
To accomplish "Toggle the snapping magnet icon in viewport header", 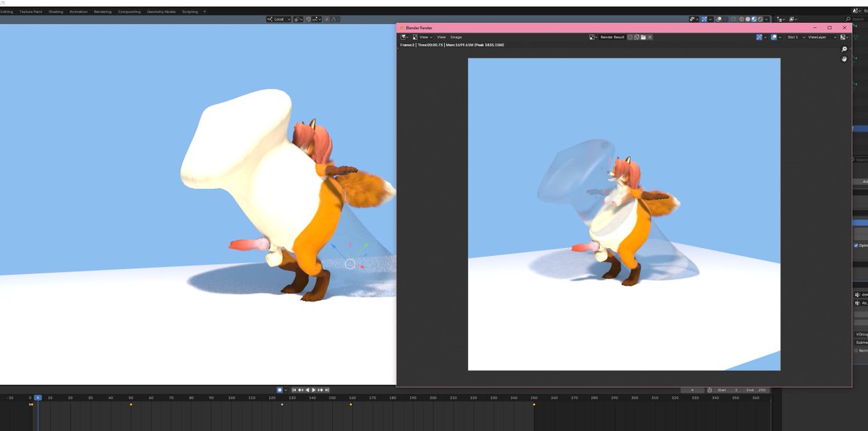I will click(308, 19).
